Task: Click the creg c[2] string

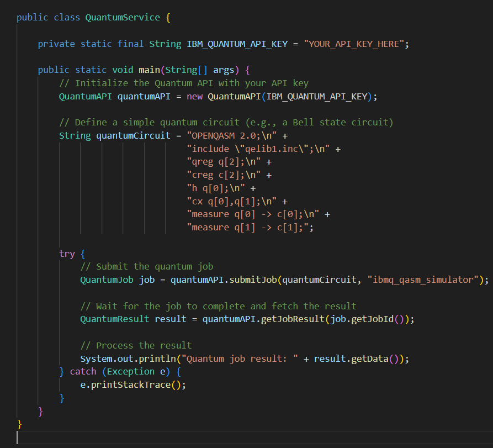Action: click(224, 175)
